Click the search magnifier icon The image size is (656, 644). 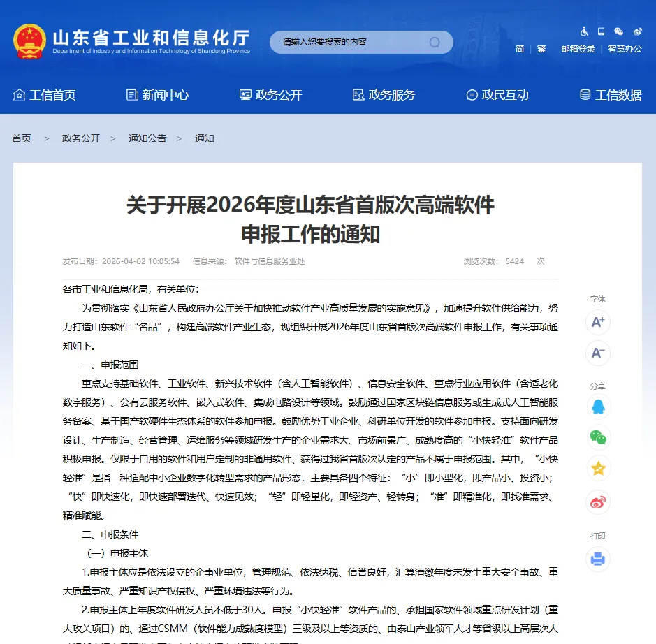(435, 42)
